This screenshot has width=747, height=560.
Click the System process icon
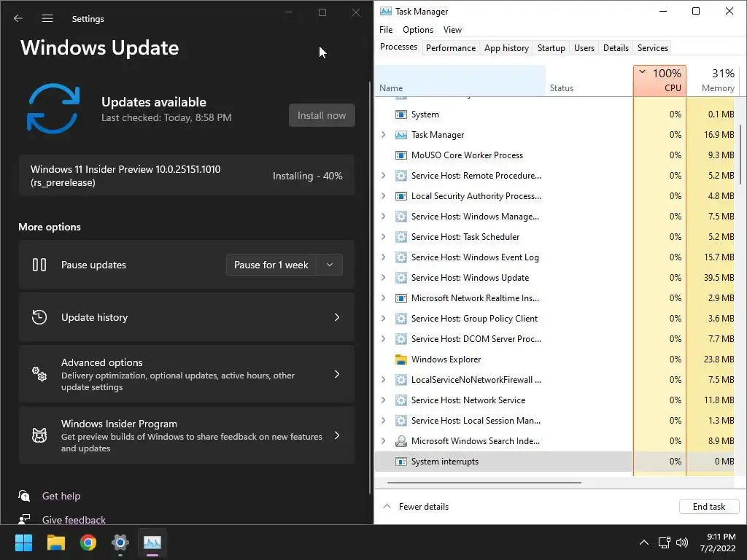pyautogui.click(x=401, y=114)
